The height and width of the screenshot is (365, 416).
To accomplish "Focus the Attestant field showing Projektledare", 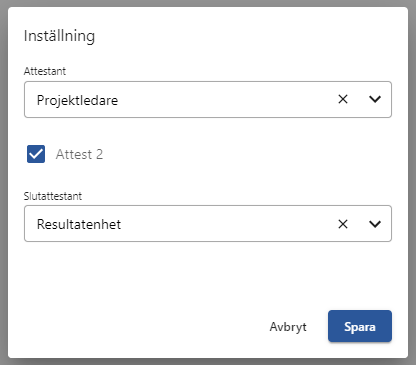I will (208, 99).
